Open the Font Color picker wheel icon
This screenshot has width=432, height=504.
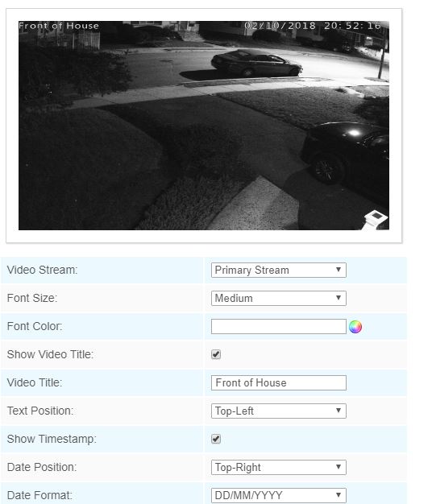355,327
